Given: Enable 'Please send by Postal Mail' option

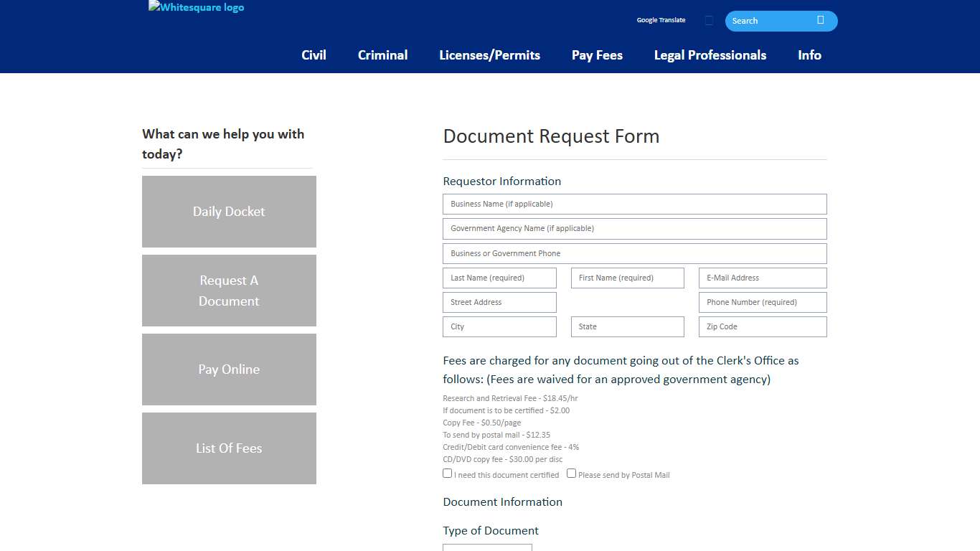Looking at the screenshot, I should pyautogui.click(x=571, y=473).
